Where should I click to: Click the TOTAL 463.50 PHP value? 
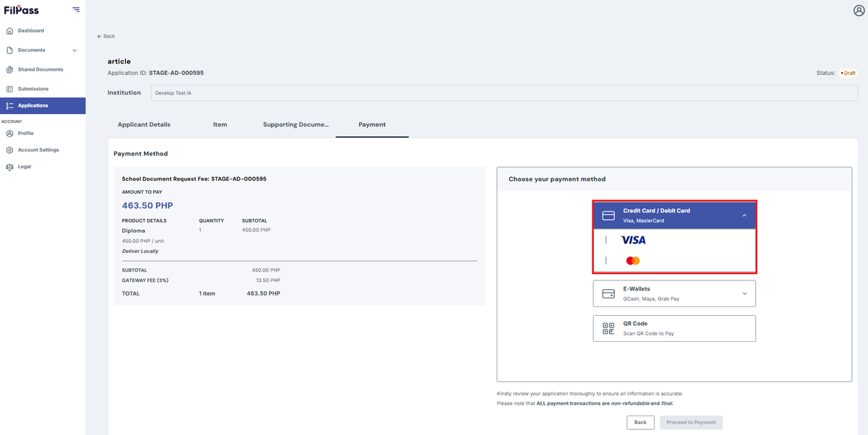coord(263,293)
